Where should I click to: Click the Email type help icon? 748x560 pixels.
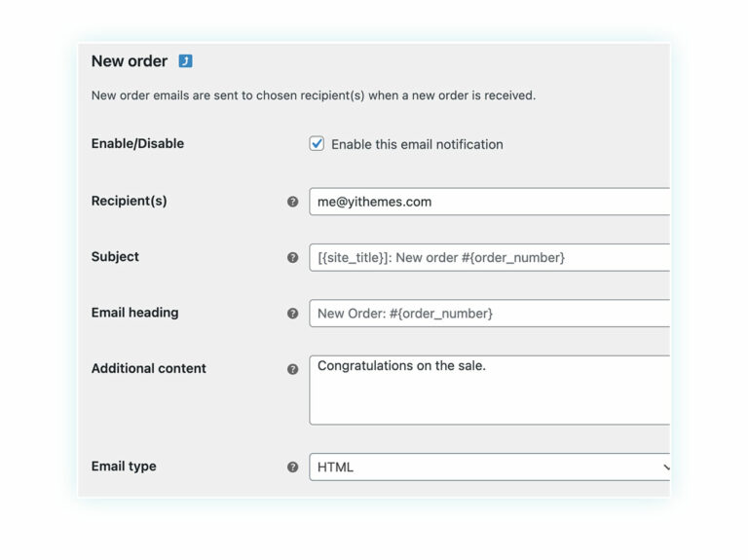coord(292,467)
